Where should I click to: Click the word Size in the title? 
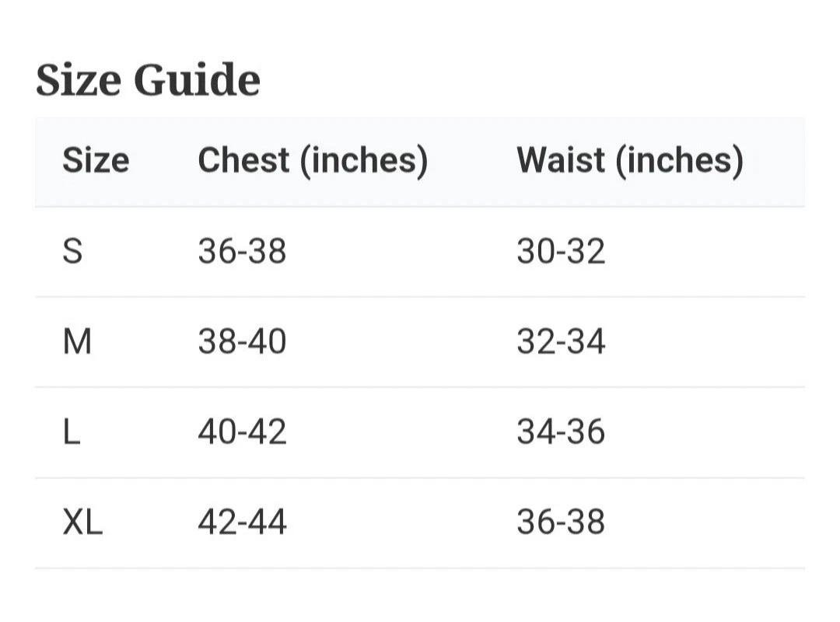pos(79,79)
